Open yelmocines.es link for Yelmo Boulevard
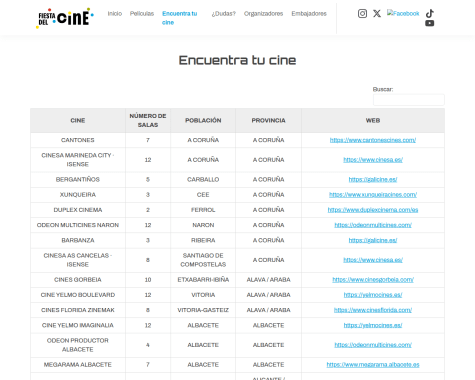Screen dimensions: 475x380 pyautogui.click(x=373, y=295)
